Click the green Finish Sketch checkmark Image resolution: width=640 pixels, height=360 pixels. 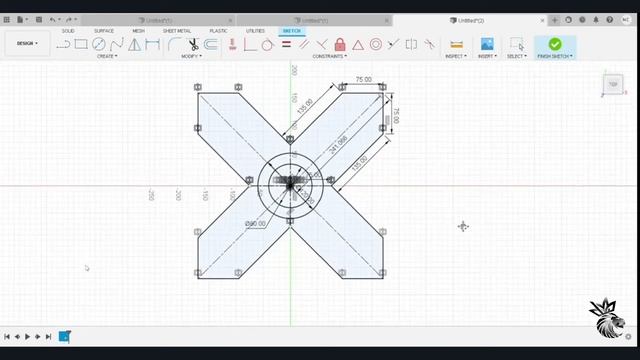tap(555, 44)
